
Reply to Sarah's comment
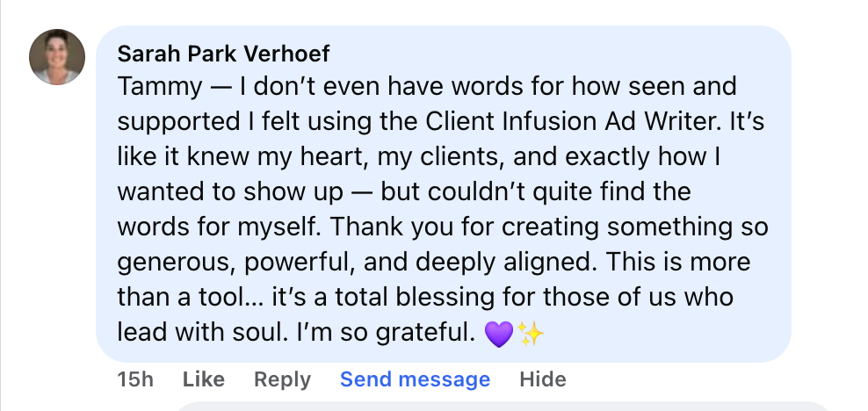tap(282, 379)
